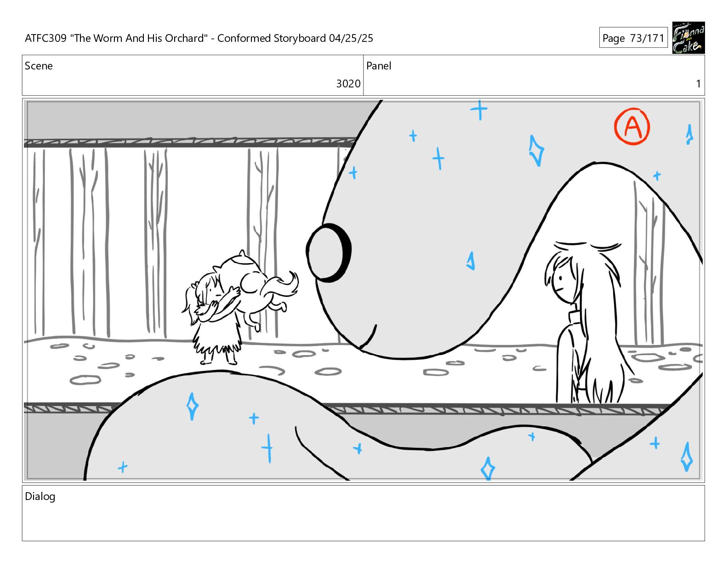Click the storyboard panel drawing

(364, 290)
